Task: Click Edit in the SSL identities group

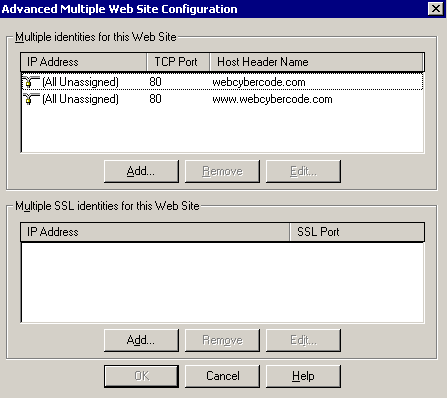Action: coord(303,340)
